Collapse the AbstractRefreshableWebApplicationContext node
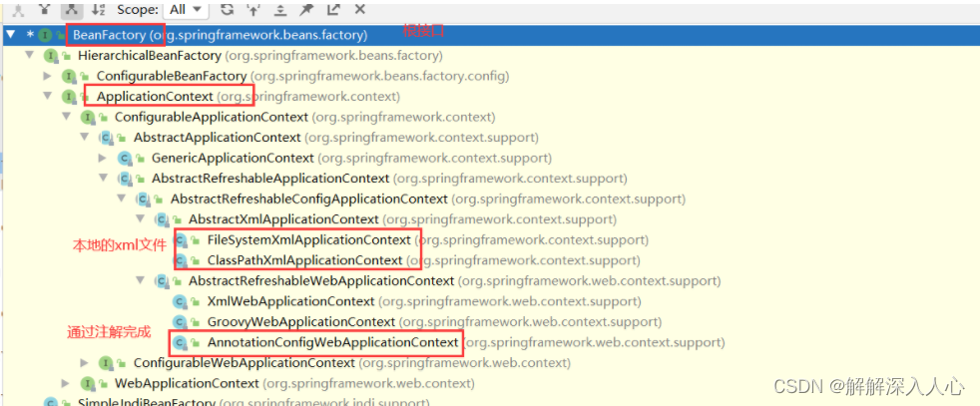 coord(140,280)
